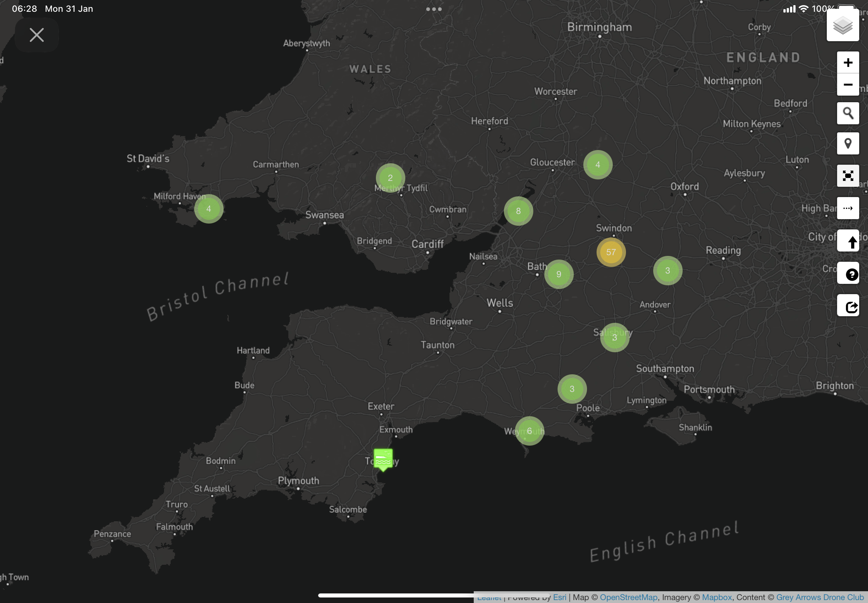
Task: Zoom in with the plus button
Action: pos(848,63)
